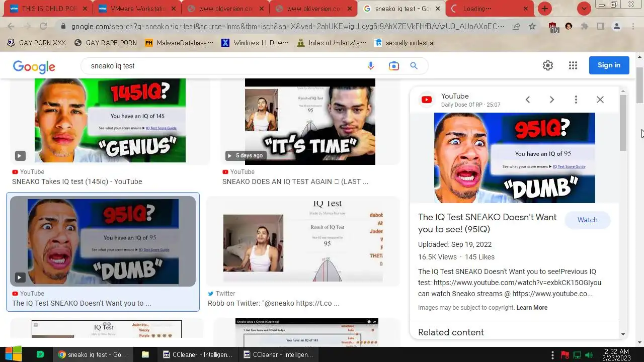Screen dimensions: 644x362
Task: Go back to the previous page
Action: (x=11, y=27)
